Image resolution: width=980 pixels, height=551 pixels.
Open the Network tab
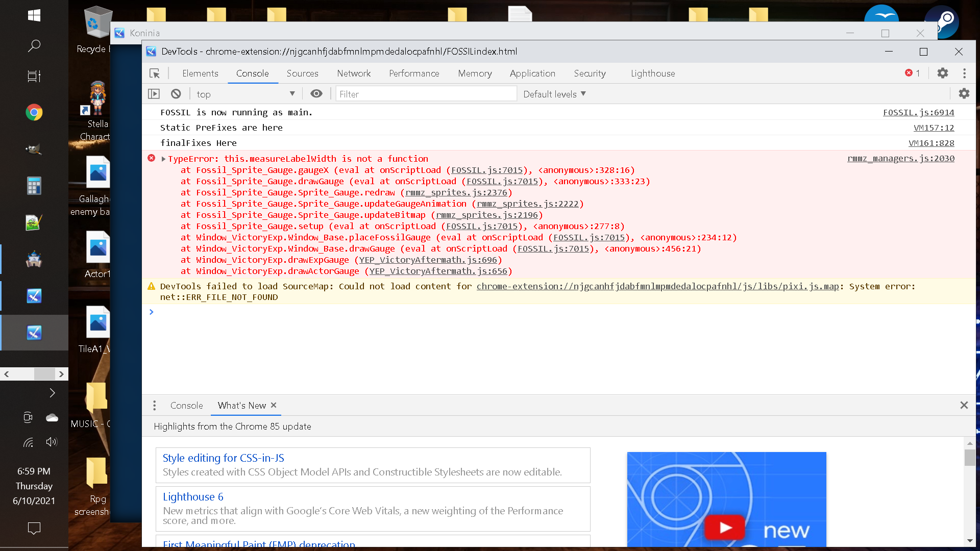pyautogui.click(x=354, y=73)
